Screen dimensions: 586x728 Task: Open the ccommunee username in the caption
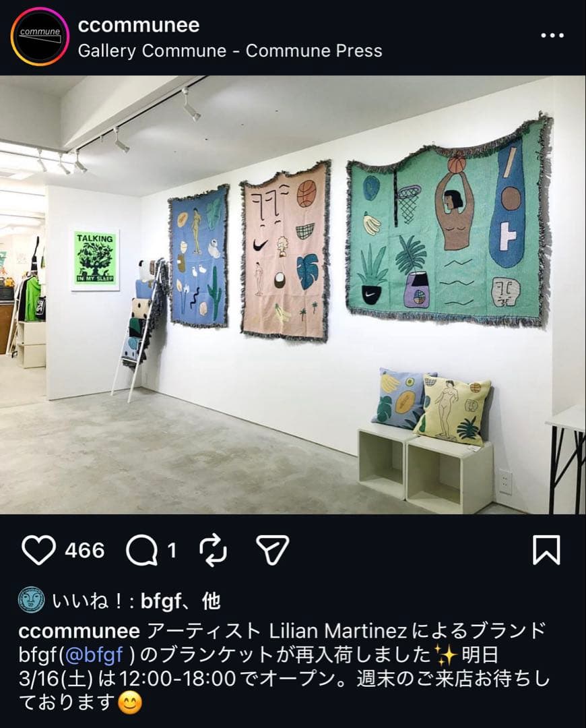coord(79,631)
